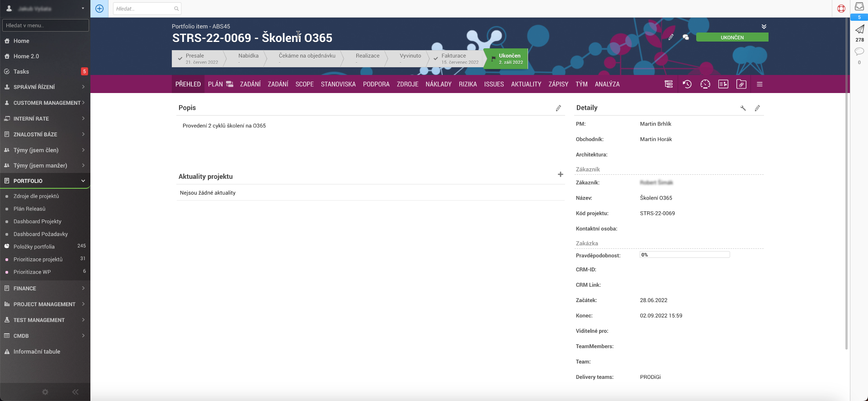This screenshot has width=868, height=401.
Task: Open Detaily settings wrench icon
Action: click(x=743, y=108)
